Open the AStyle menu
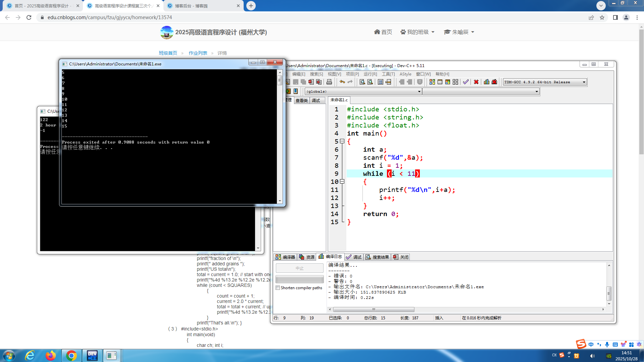Viewport: 644px width, 362px height. 405,74
